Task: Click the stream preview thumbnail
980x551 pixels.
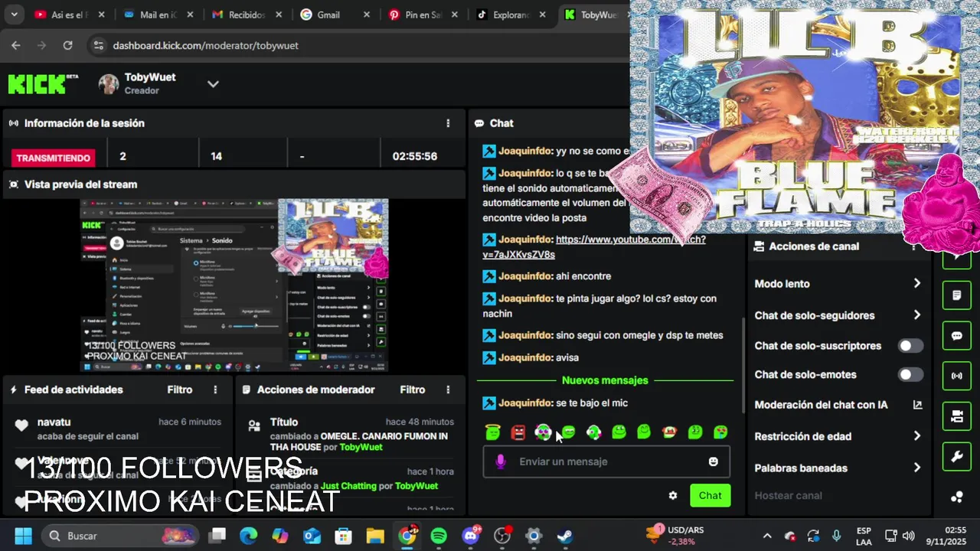Action: click(x=234, y=285)
